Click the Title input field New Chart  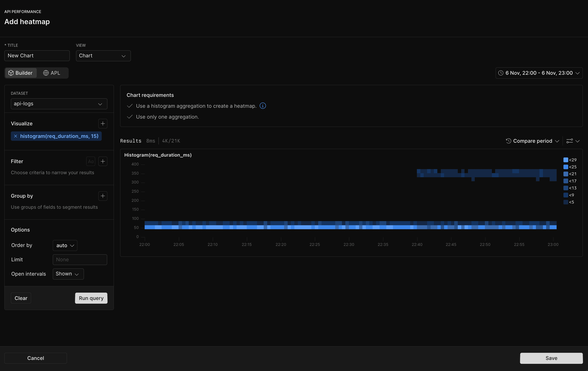click(37, 56)
